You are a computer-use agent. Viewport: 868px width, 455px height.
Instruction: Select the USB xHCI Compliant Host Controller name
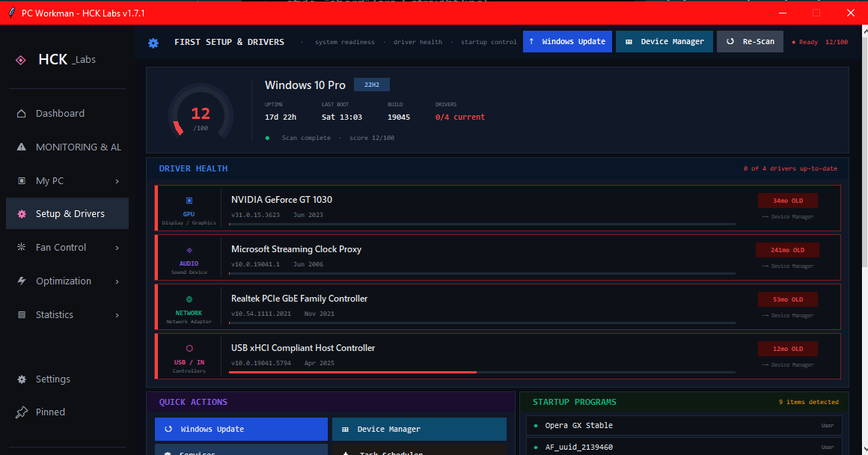point(303,348)
